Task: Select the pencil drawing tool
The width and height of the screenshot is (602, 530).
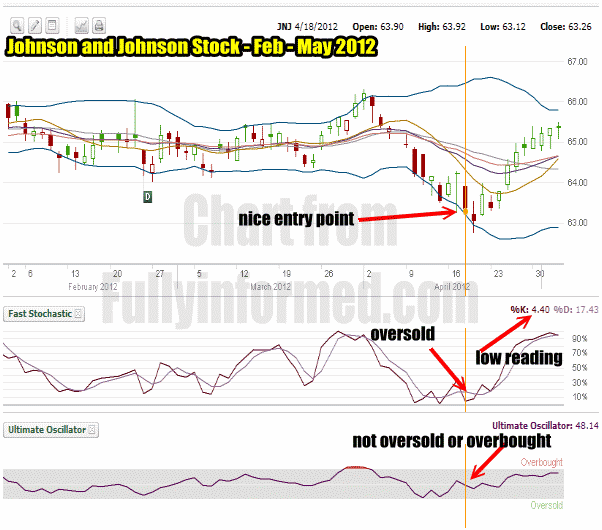Action: pos(35,26)
